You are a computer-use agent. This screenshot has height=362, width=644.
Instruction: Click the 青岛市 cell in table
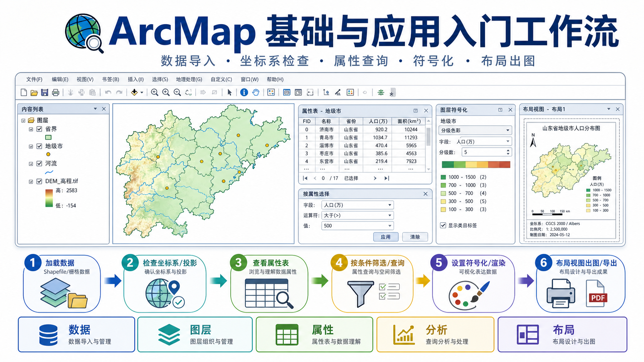327,137
